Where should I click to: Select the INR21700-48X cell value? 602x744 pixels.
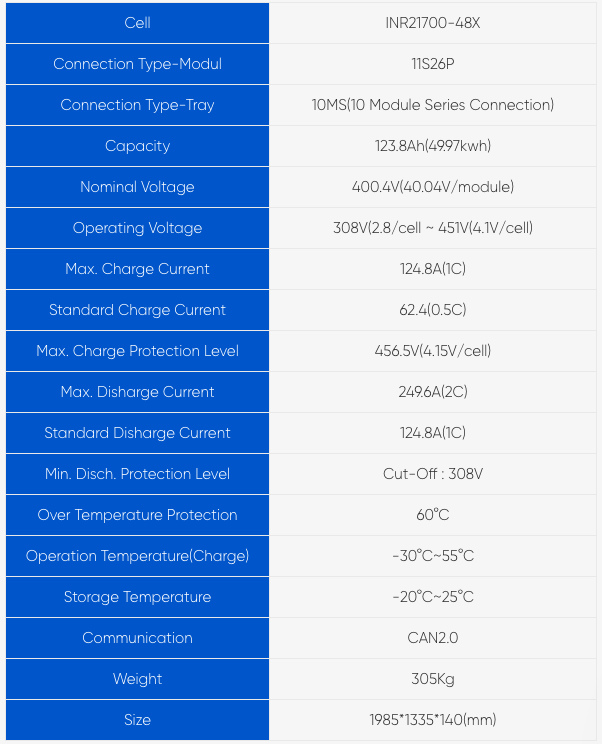coord(432,23)
